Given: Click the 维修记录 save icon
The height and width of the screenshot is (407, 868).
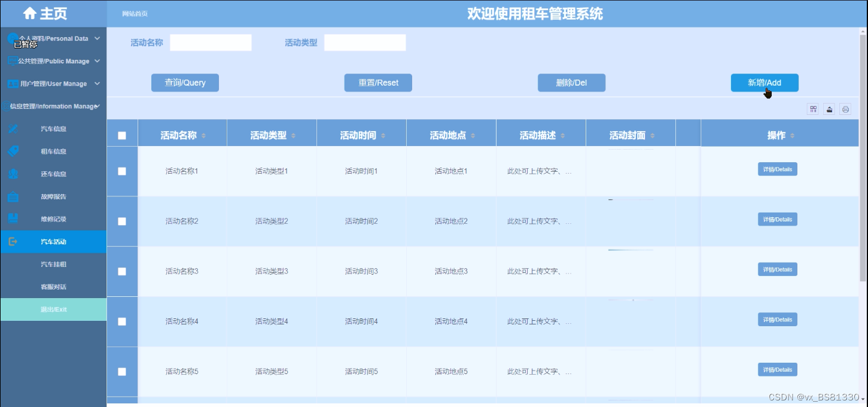Looking at the screenshot, I should (x=13, y=219).
